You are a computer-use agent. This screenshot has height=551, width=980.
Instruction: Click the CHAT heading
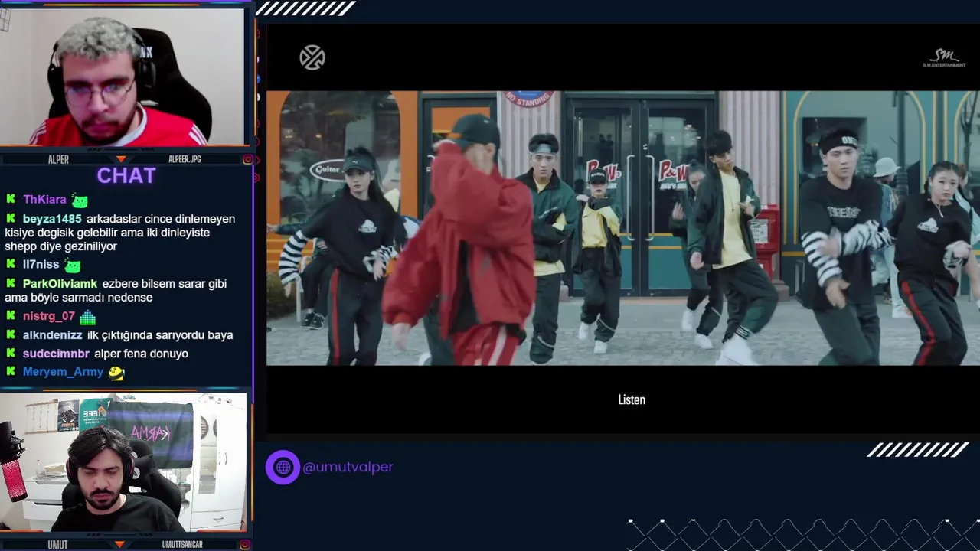tap(126, 175)
